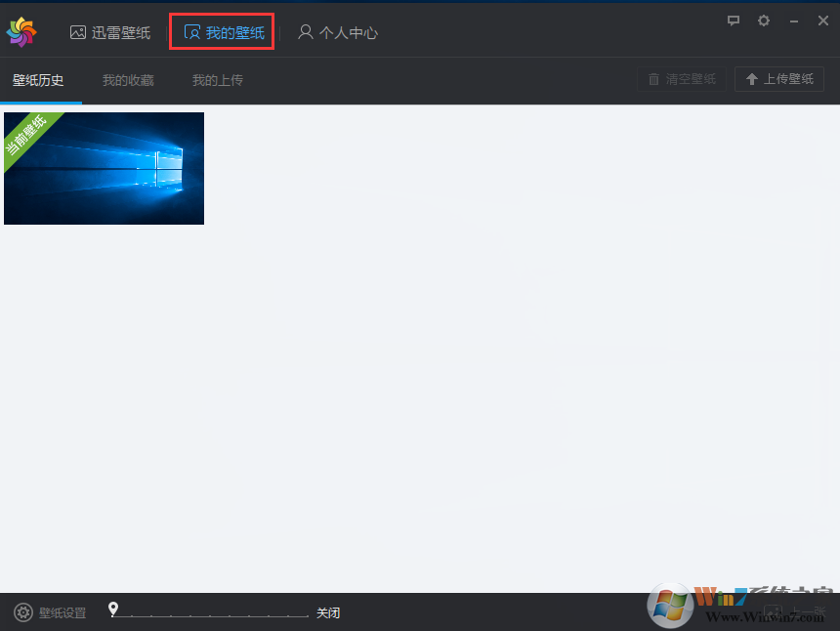Click the 关闭 label next to slider

328,612
